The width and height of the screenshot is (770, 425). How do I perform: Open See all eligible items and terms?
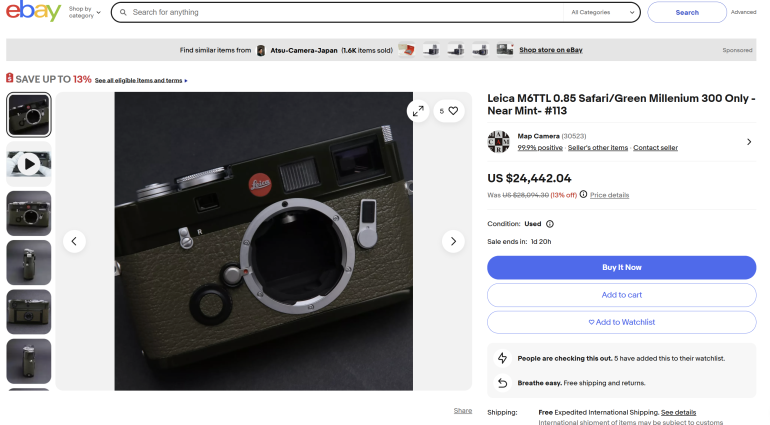coord(140,81)
